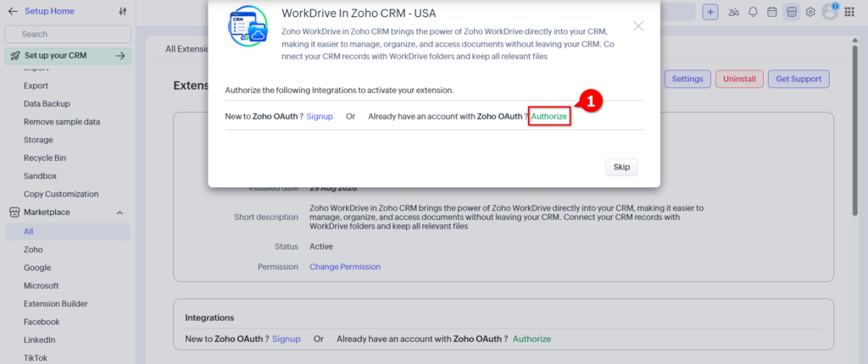Image resolution: width=868 pixels, height=364 pixels.
Task: Open the calendar icon in header
Action: 771,12
